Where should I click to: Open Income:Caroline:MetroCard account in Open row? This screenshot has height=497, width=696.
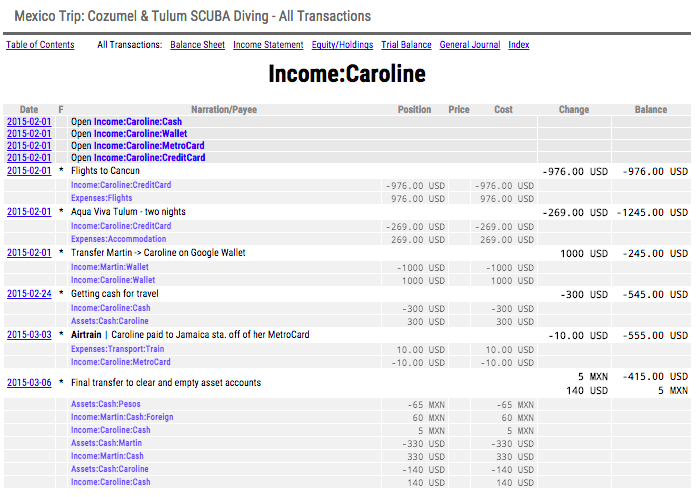tap(149, 146)
